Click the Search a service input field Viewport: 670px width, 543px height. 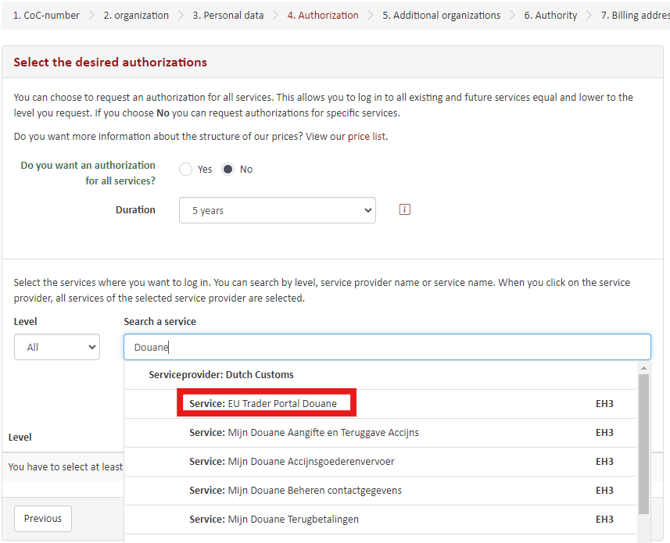pos(387,347)
